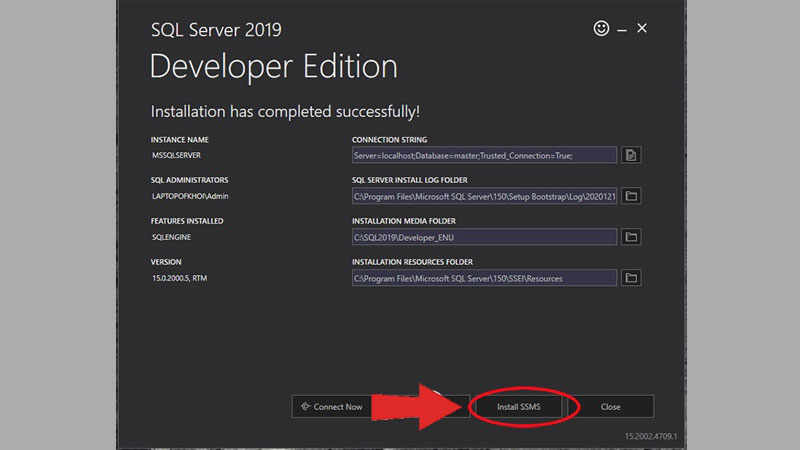The image size is (800, 450).
Task: Click the SQLENGINE features installed value
Action: (x=171, y=237)
